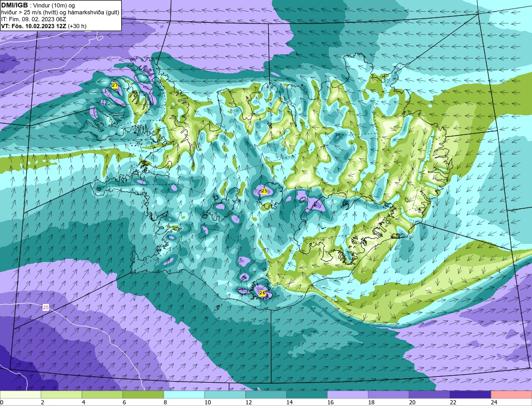Click the initial time text IT: Fim. 09. 02. 2023 06Z
This screenshot has width=532, height=406.
[34, 19]
